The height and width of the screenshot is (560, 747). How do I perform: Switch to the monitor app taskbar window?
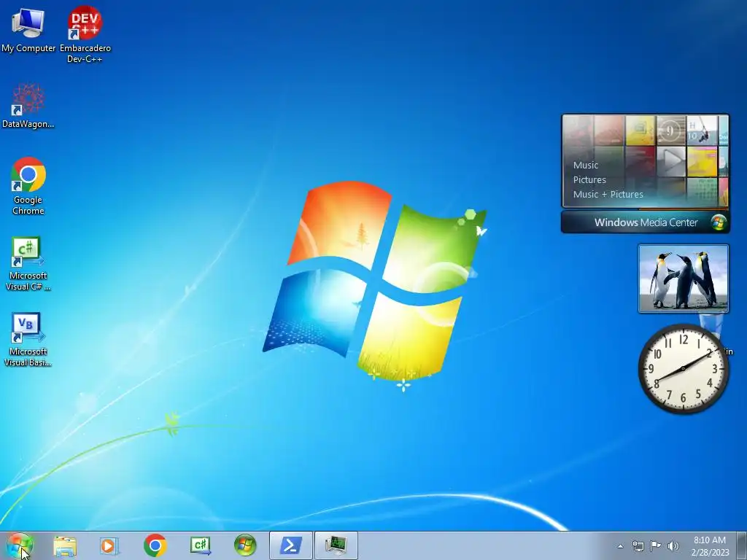336,545
